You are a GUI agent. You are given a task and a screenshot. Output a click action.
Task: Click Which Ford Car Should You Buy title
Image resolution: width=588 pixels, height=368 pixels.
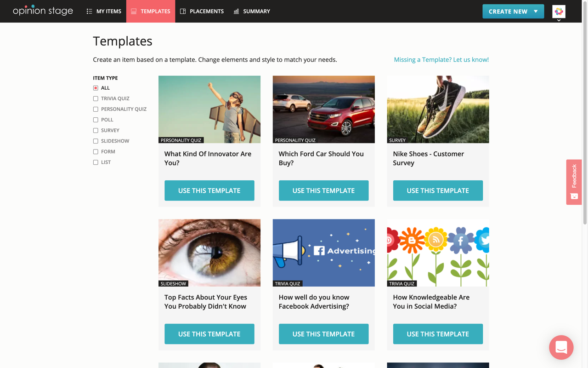pos(321,158)
